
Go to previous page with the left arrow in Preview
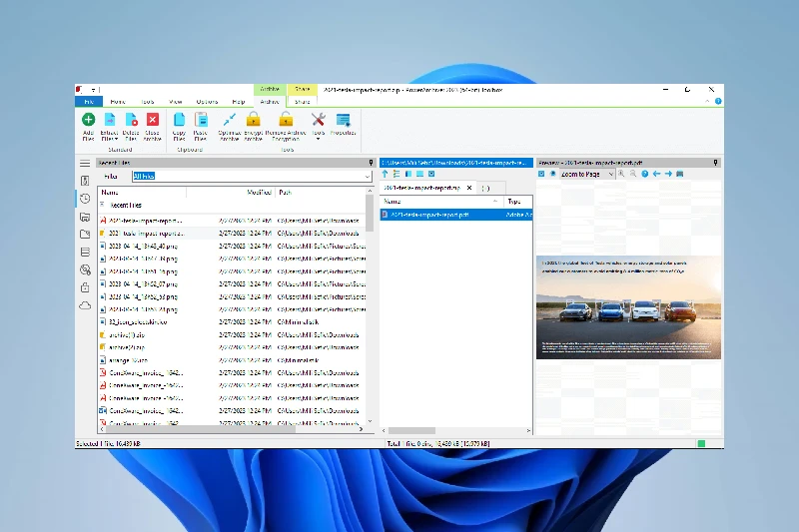(x=656, y=174)
